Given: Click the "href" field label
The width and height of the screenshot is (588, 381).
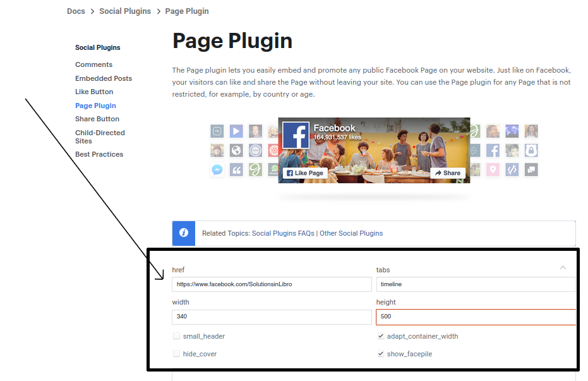Looking at the screenshot, I should tap(178, 270).
